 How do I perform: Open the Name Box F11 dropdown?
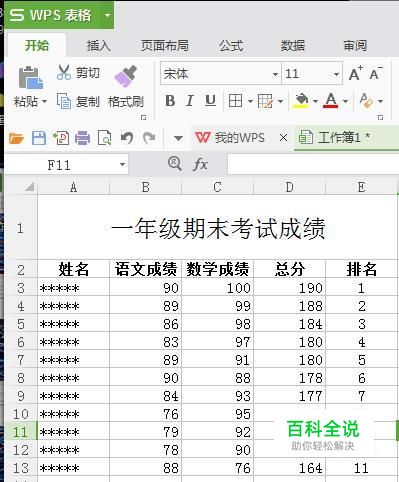122,164
